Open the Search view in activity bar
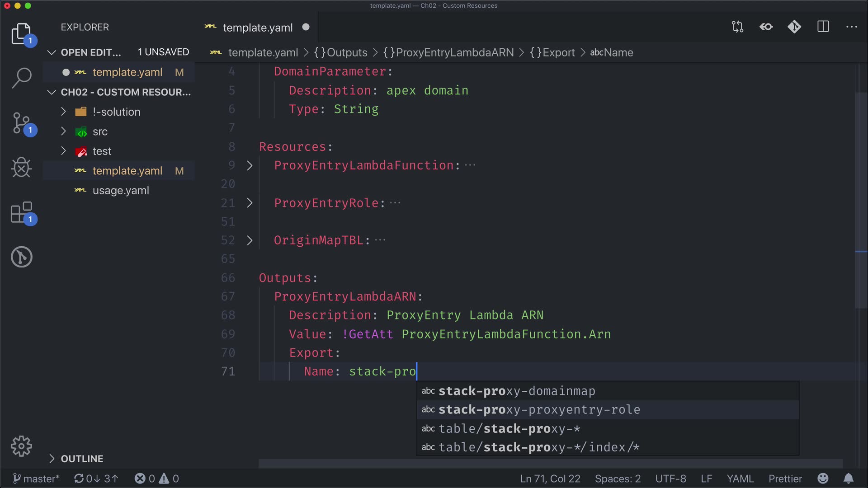Screen dimensions: 868x488 (x=21, y=78)
